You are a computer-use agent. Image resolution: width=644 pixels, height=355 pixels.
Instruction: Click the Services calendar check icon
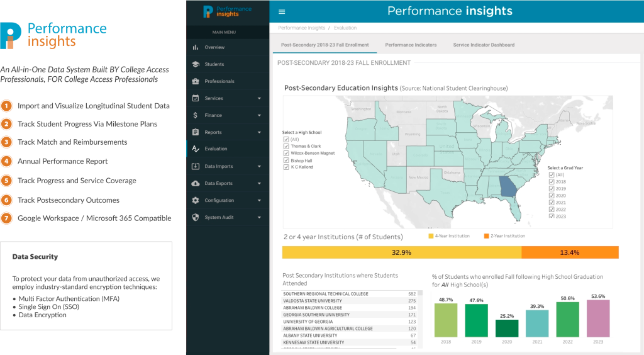[196, 98]
